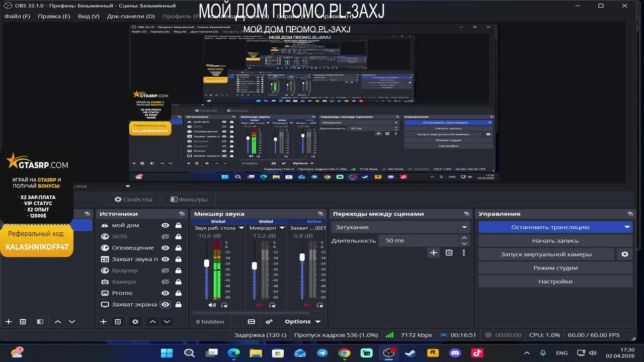The image size is (644, 362).
Task: Click Остановить трансляцию to stop streaming
Action: (550, 227)
